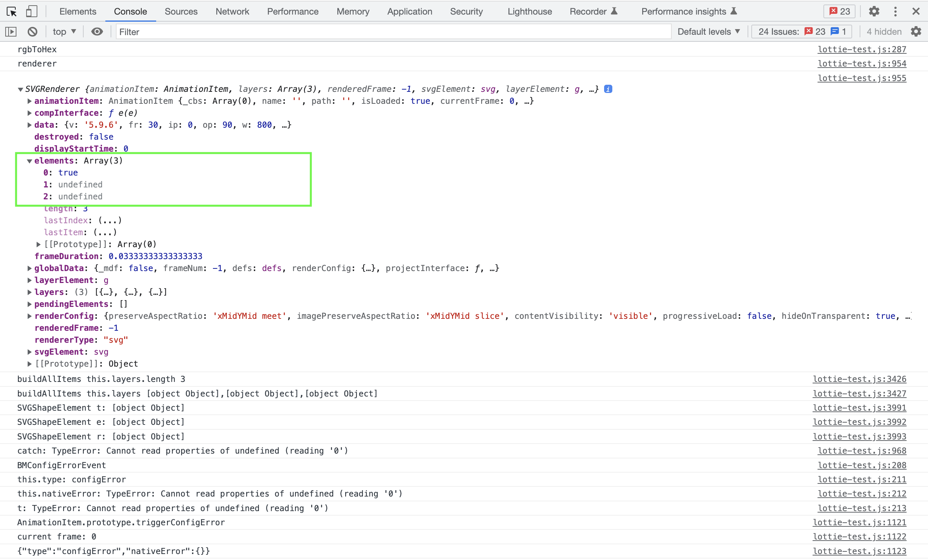Click the gear icon next to 4 hidden
Screen dimensions: 928x560
pyautogui.click(x=916, y=32)
